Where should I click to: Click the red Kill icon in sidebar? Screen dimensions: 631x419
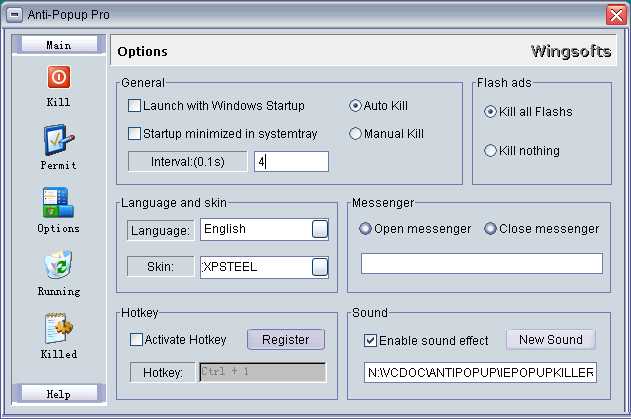pyautogui.click(x=59, y=77)
